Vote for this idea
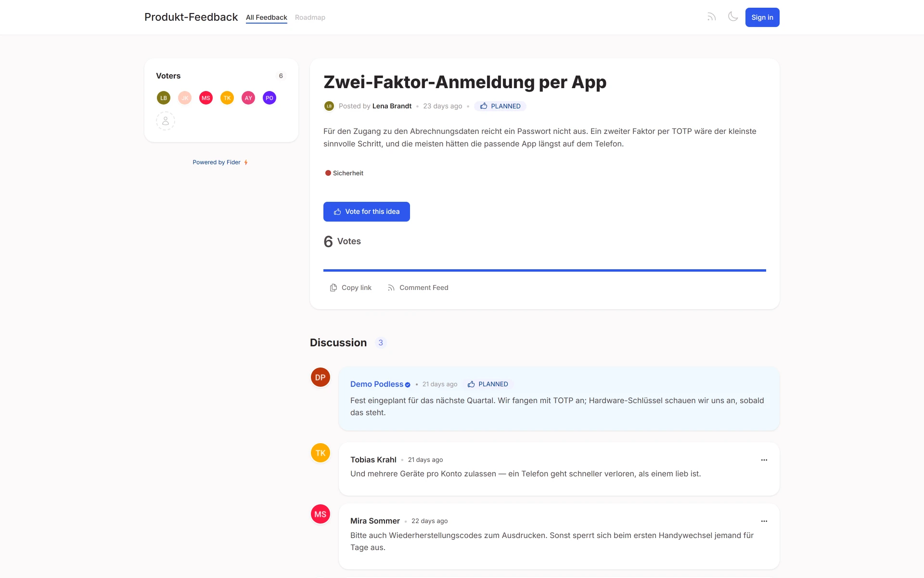 coord(367,211)
